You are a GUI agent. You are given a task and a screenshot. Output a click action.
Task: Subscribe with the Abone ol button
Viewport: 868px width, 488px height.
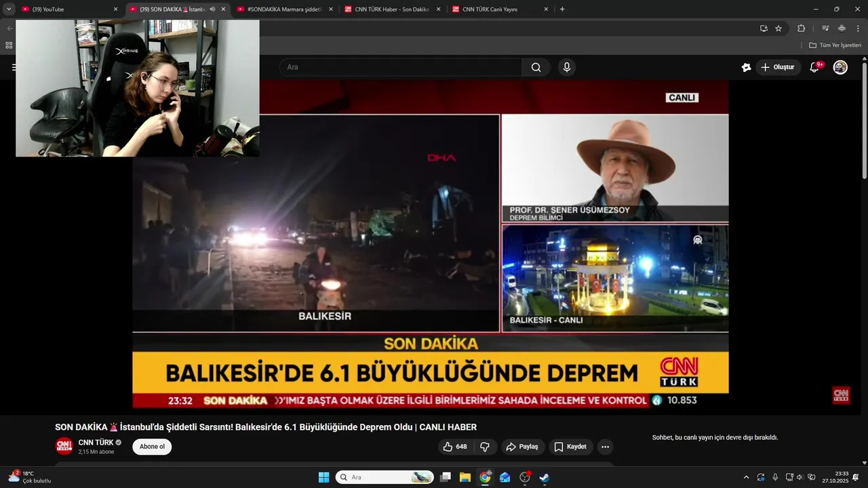click(x=152, y=447)
